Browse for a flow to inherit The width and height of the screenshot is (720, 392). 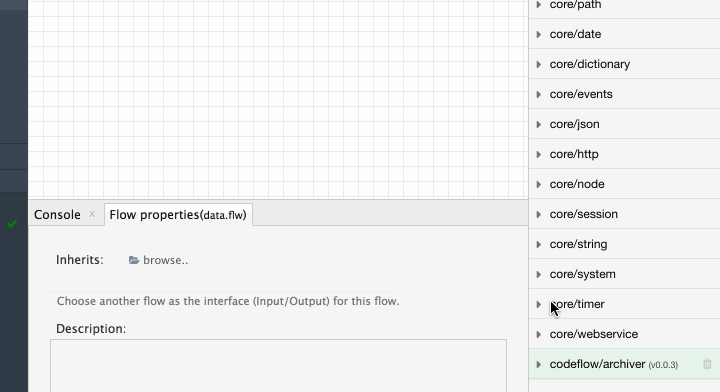(165, 260)
